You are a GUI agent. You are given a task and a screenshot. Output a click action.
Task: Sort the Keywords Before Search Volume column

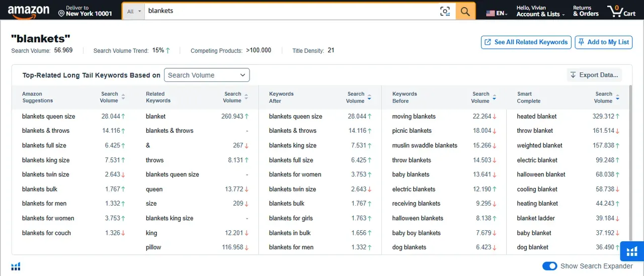point(494,97)
